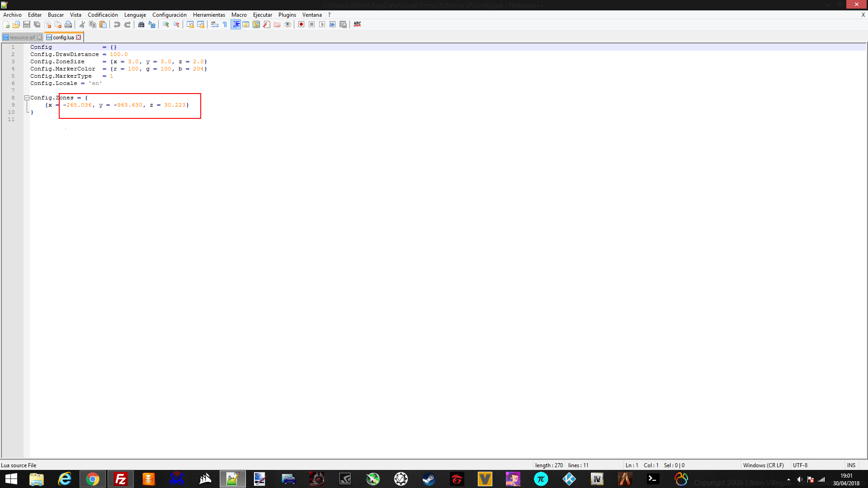
Task: Open Steam from the taskbar
Action: point(429,479)
